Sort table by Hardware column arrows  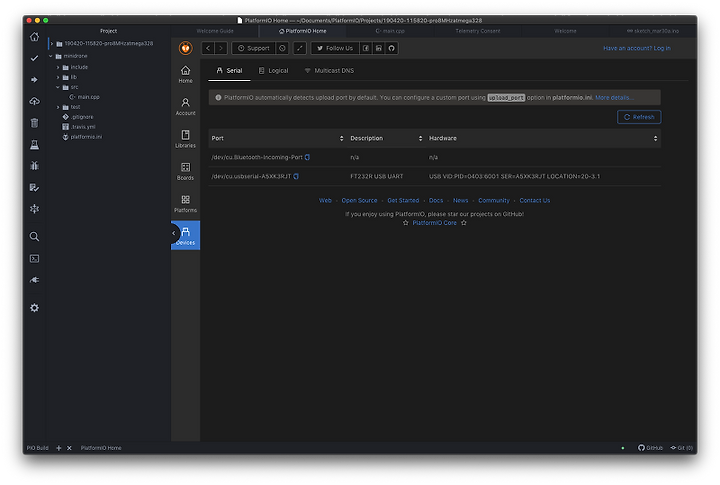(655, 138)
